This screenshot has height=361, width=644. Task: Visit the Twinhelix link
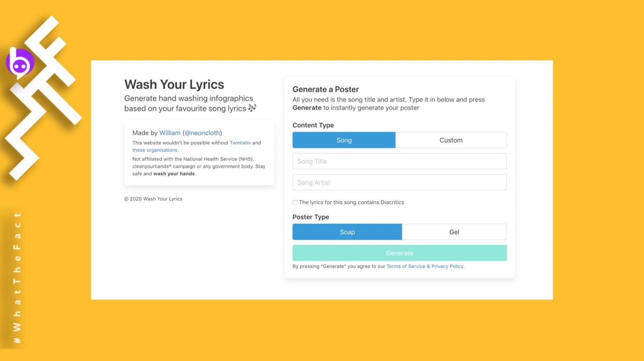(240, 143)
